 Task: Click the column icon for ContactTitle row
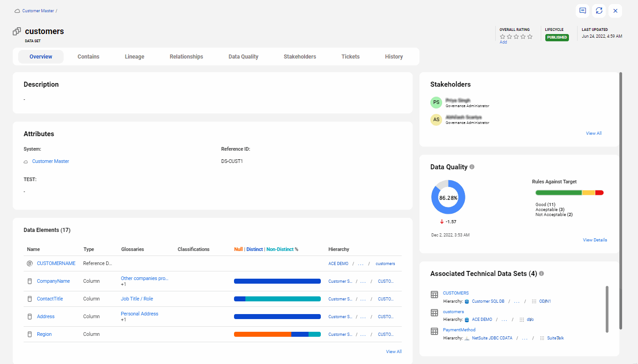(x=30, y=299)
